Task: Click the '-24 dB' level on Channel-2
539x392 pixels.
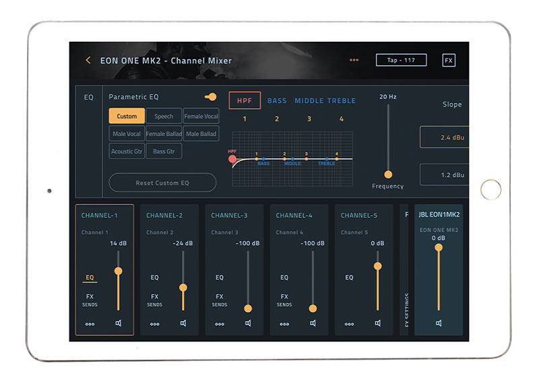Action: (x=183, y=243)
